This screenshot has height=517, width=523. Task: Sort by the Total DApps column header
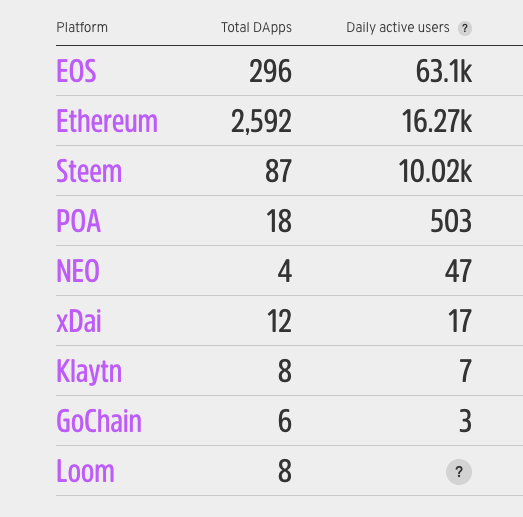256,28
